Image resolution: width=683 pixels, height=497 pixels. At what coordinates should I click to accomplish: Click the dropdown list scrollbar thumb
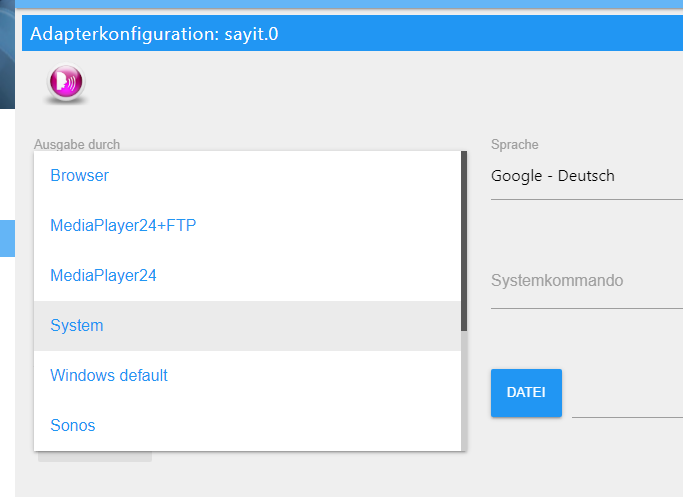click(x=464, y=240)
